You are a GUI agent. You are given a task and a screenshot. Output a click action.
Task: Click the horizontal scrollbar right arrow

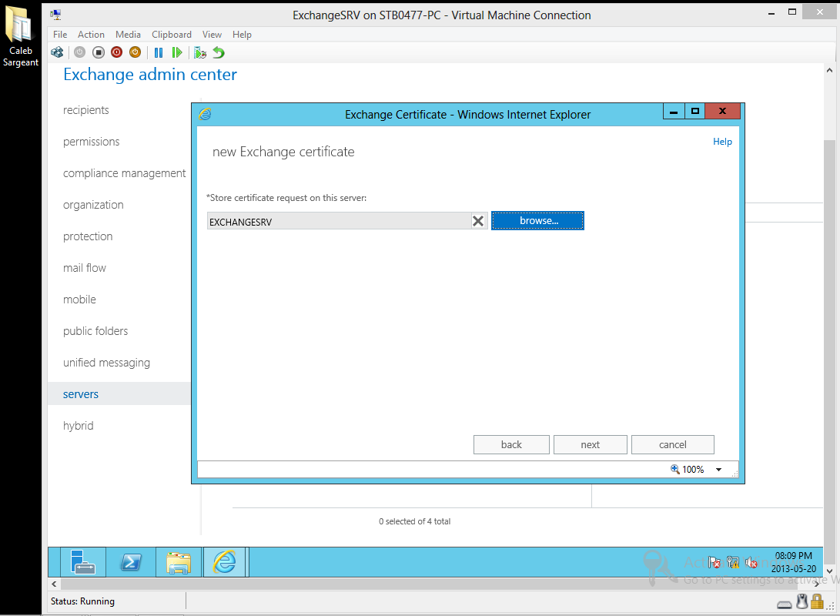(817, 584)
